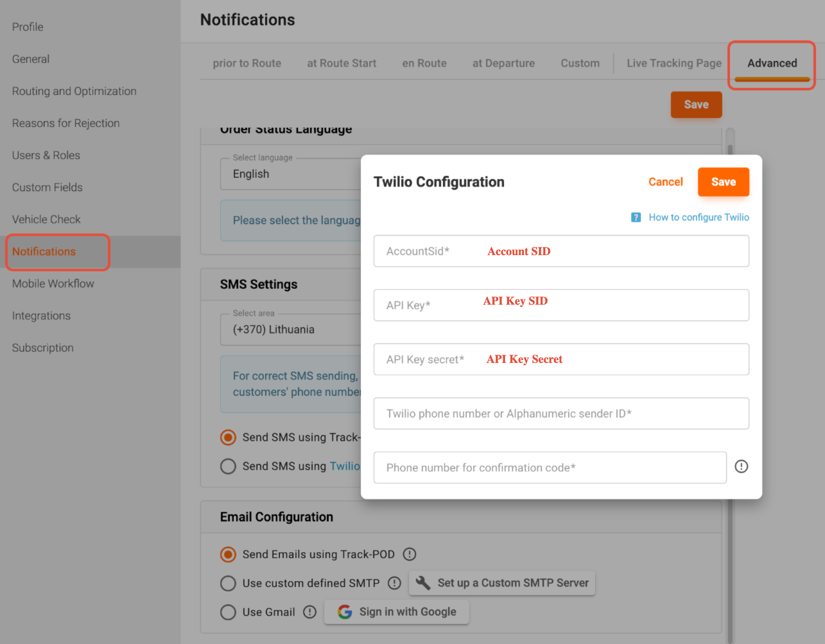Open Reasons for Rejection settings

click(66, 124)
